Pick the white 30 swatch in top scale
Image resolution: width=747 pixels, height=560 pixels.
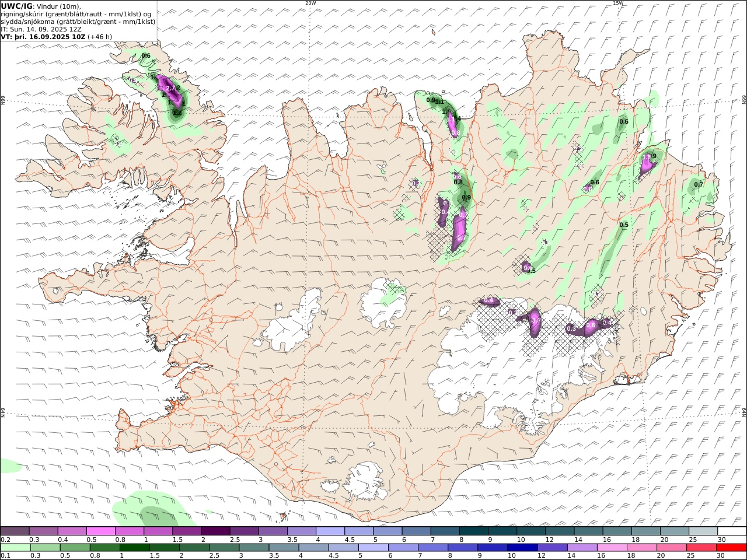[x=732, y=531]
